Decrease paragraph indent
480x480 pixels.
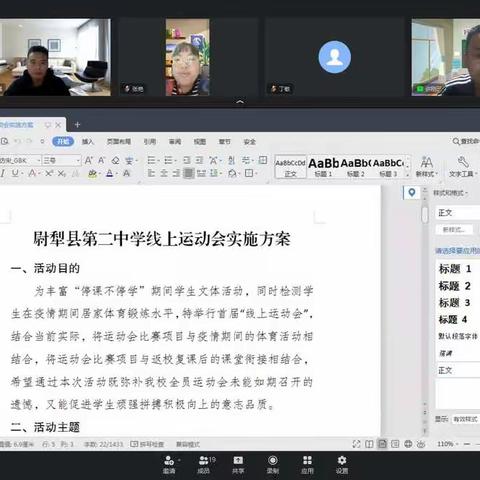click(186, 160)
